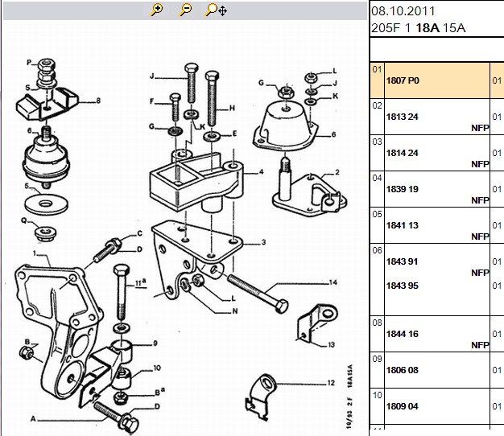The image size is (504, 436).
Task: Click row index 03 in parts table
Action: point(377,142)
